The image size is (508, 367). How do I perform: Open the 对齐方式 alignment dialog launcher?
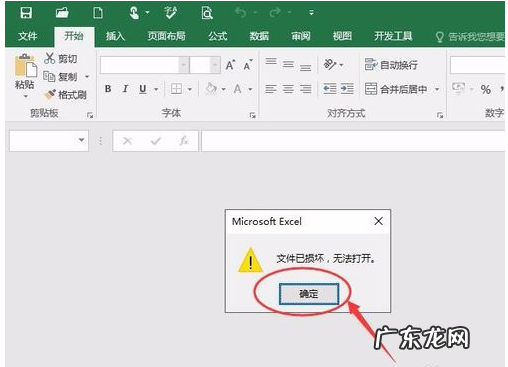(x=440, y=115)
